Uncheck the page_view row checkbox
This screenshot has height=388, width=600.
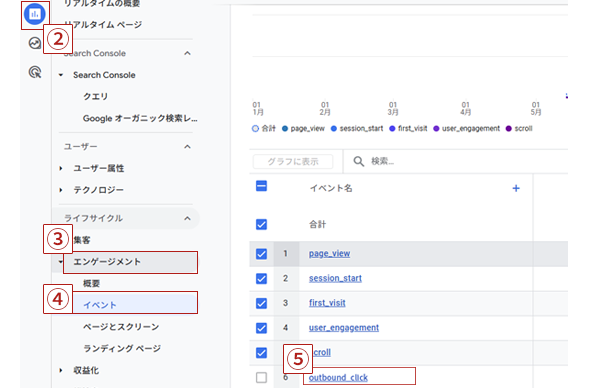coord(261,254)
